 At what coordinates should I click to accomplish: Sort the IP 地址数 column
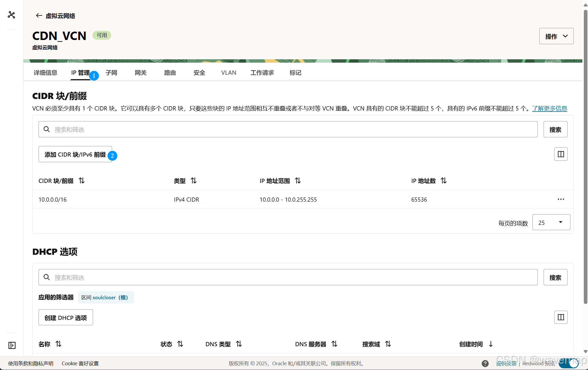pyautogui.click(x=444, y=181)
